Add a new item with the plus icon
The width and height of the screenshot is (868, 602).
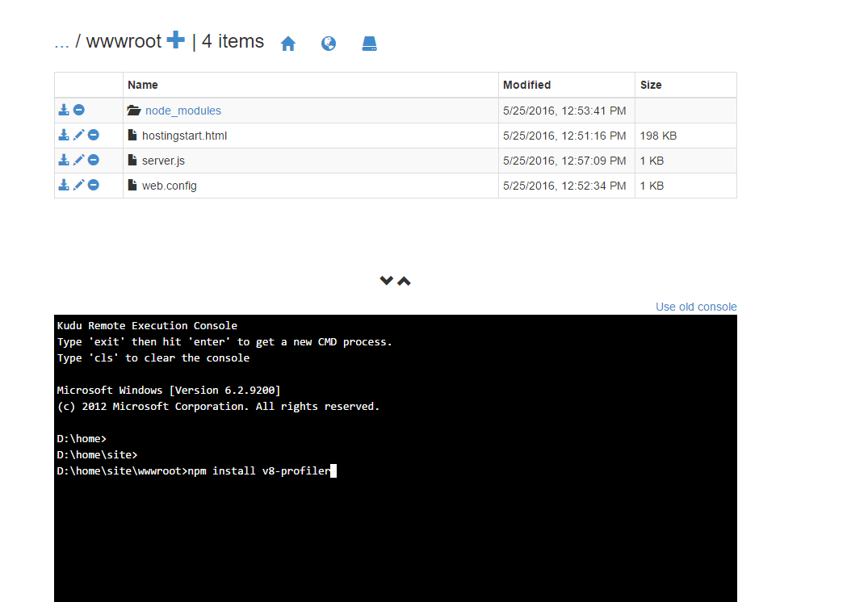pyautogui.click(x=175, y=40)
